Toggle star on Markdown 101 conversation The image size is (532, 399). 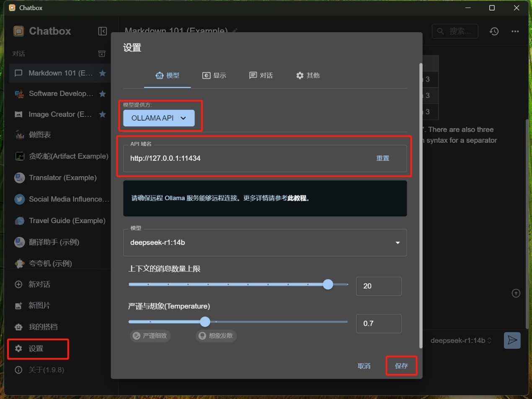(102, 73)
